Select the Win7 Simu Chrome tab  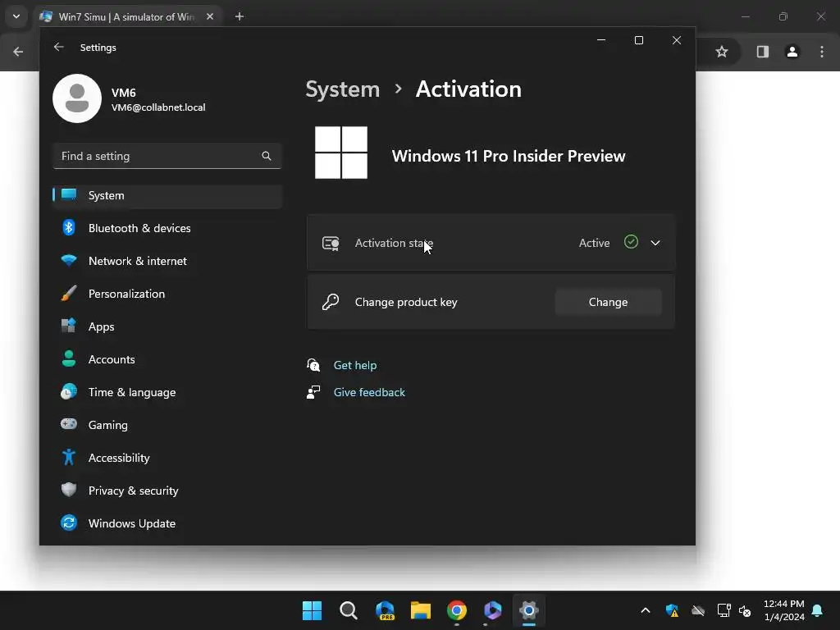tap(127, 16)
